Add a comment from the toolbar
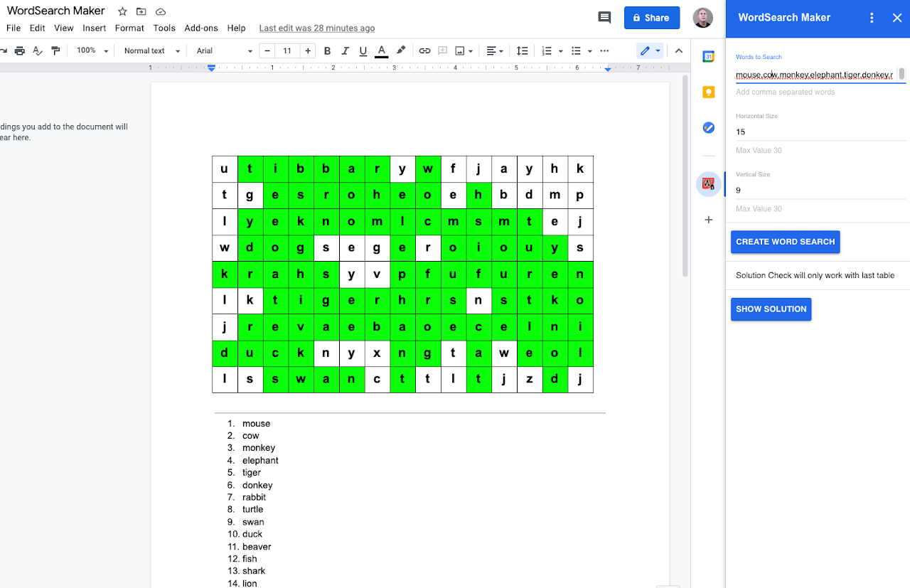Viewport: 910px width, 588px height. coord(442,50)
